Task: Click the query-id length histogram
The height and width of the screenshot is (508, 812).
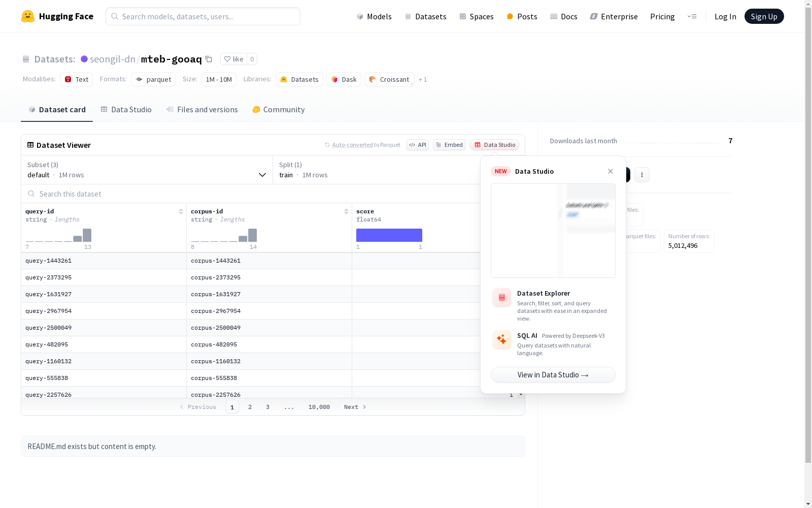Action: (x=58, y=235)
